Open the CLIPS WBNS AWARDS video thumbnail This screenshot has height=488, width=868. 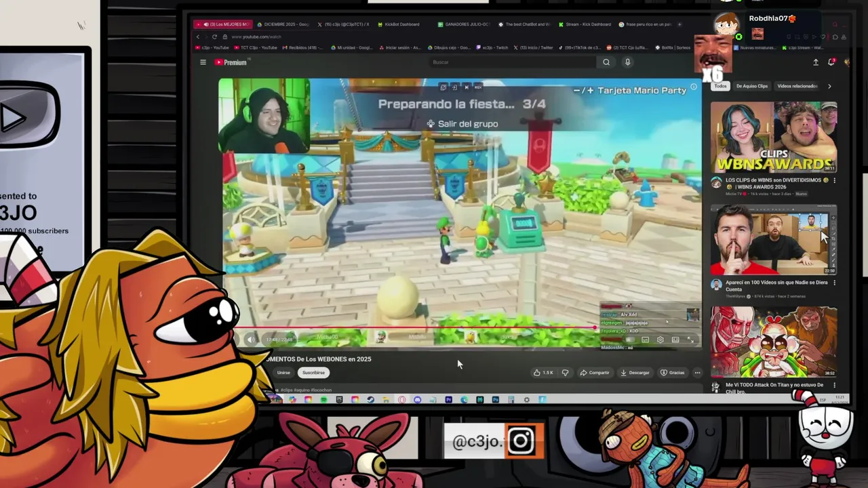point(774,137)
